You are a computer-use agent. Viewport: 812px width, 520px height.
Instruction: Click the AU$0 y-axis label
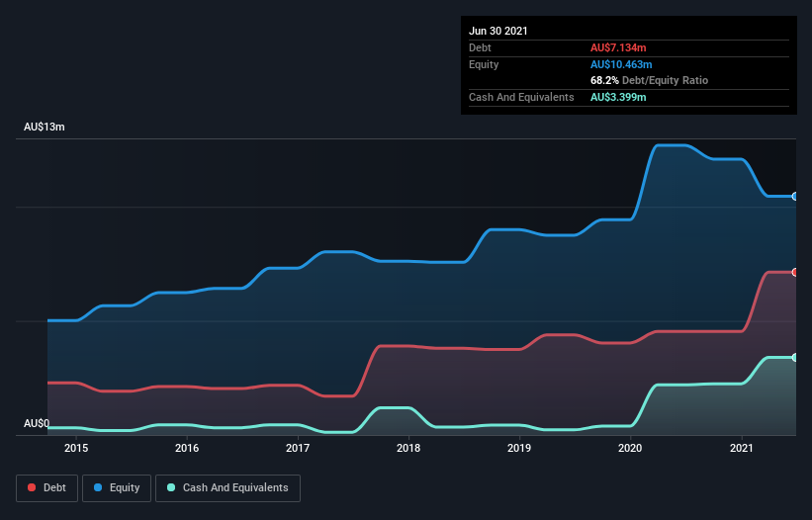[x=37, y=423]
